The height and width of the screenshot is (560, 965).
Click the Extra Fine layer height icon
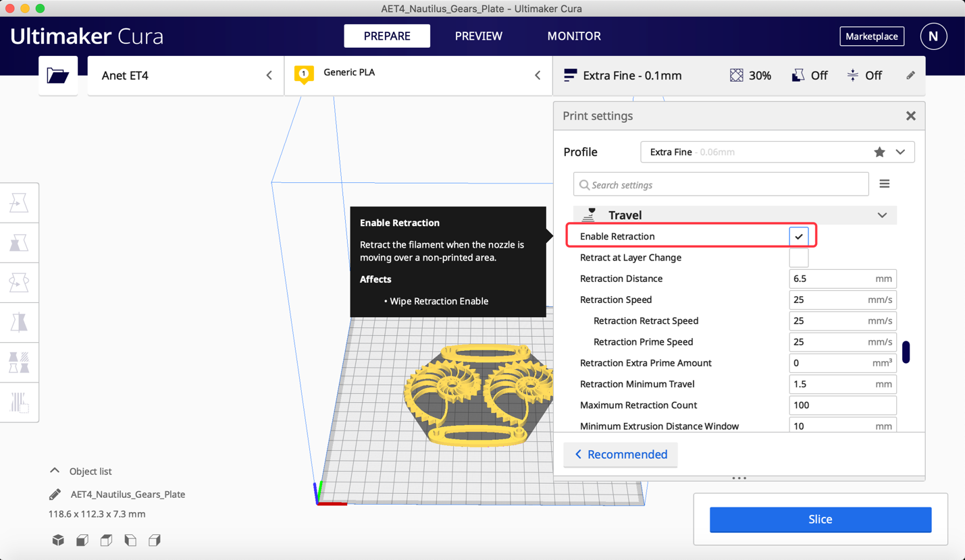(571, 76)
